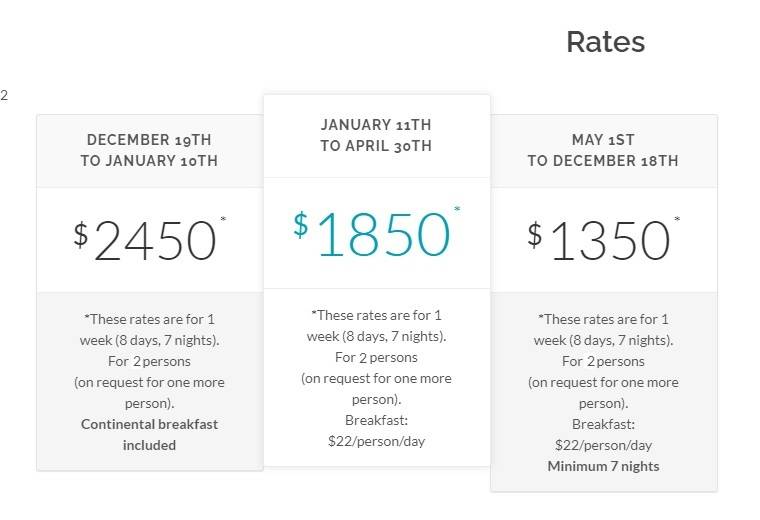The height and width of the screenshot is (520, 760).
Task: Select the May 1st to December 18th header
Action: (x=603, y=150)
